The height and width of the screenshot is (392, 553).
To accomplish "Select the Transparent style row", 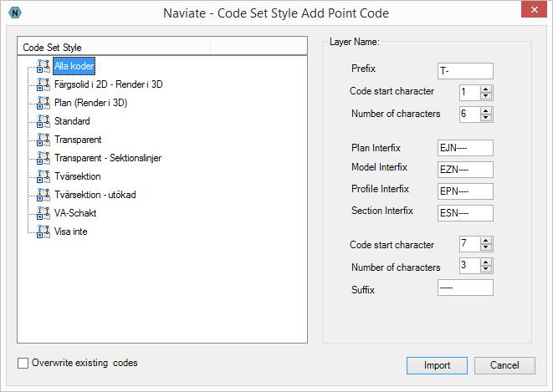I will click(x=78, y=140).
